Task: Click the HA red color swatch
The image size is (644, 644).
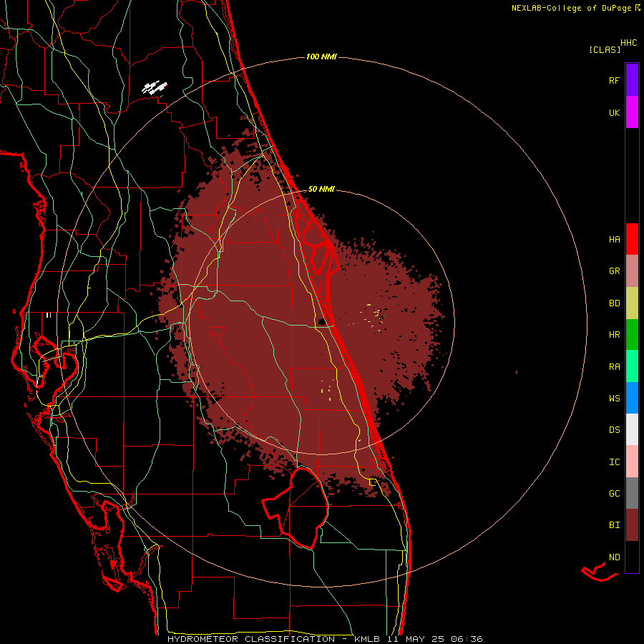Action: point(632,239)
